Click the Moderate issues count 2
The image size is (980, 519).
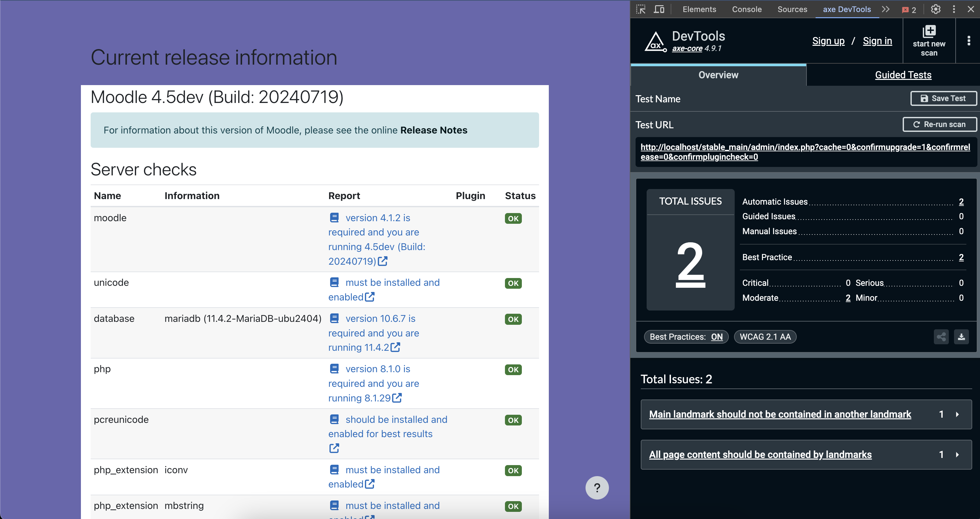tap(848, 298)
